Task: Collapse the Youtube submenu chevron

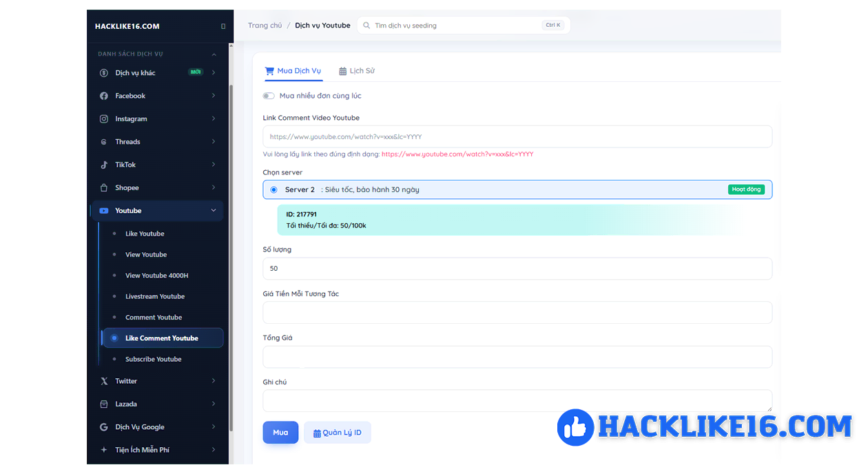Action: [x=214, y=211]
